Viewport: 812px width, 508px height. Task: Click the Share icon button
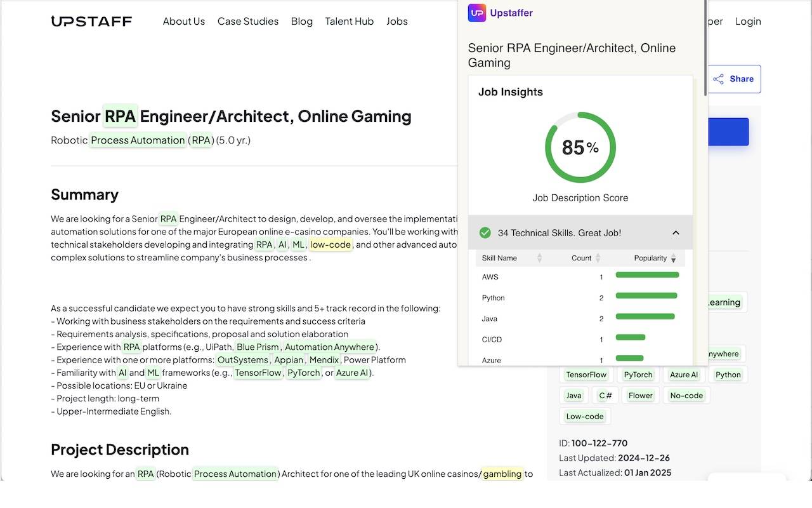click(x=734, y=79)
